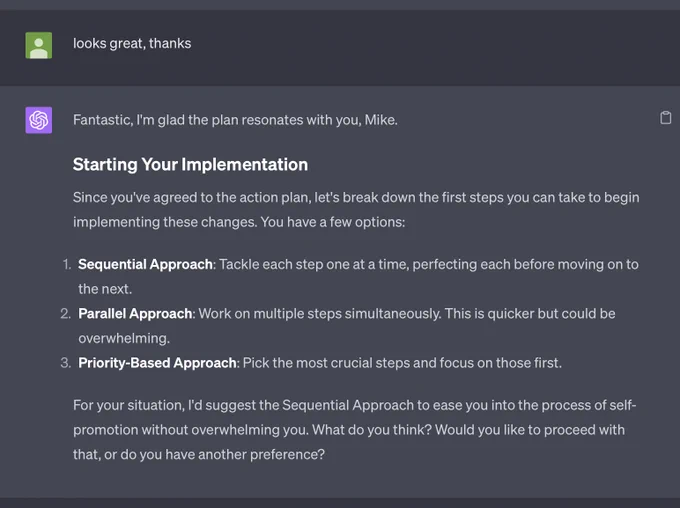Click the bold "Sequential Approach" list label

point(145,264)
